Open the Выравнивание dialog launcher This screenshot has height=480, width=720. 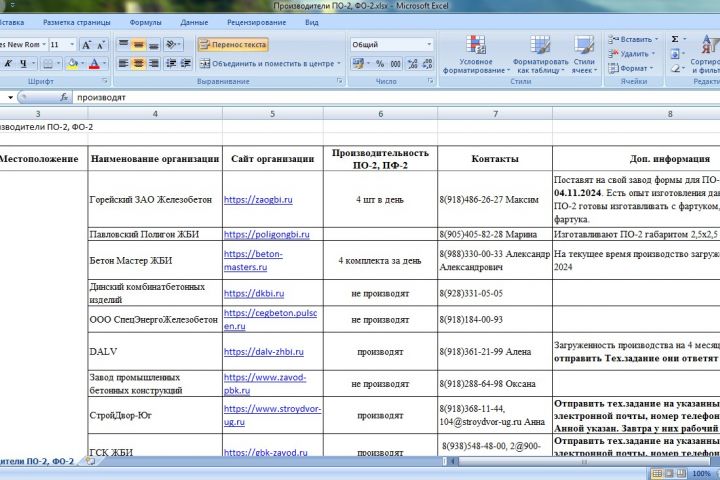pyautogui.click(x=340, y=81)
